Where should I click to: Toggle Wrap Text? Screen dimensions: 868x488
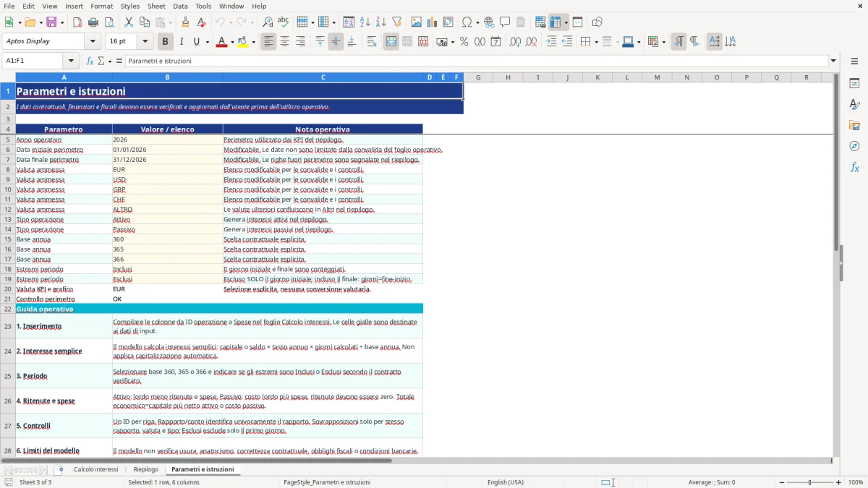click(372, 42)
